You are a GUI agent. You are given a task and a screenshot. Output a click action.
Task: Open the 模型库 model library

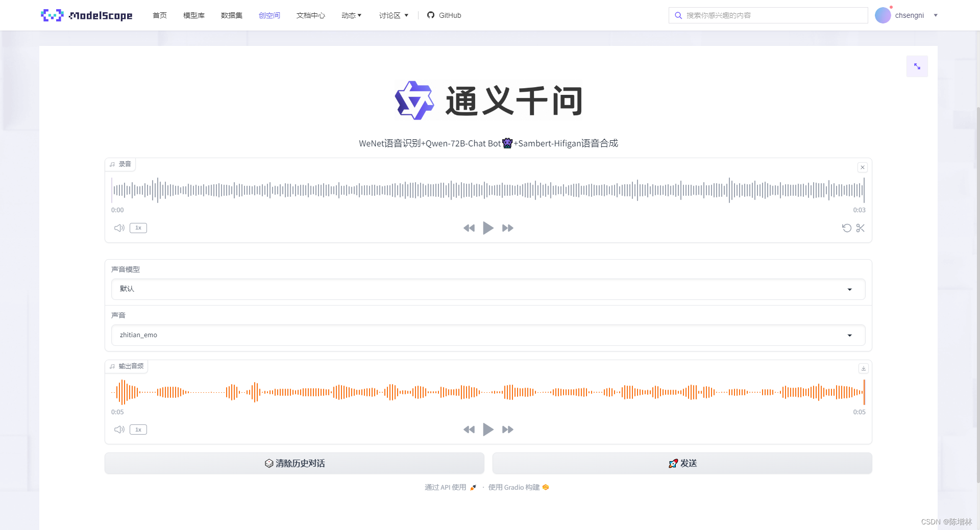pyautogui.click(x=194, y=15)
